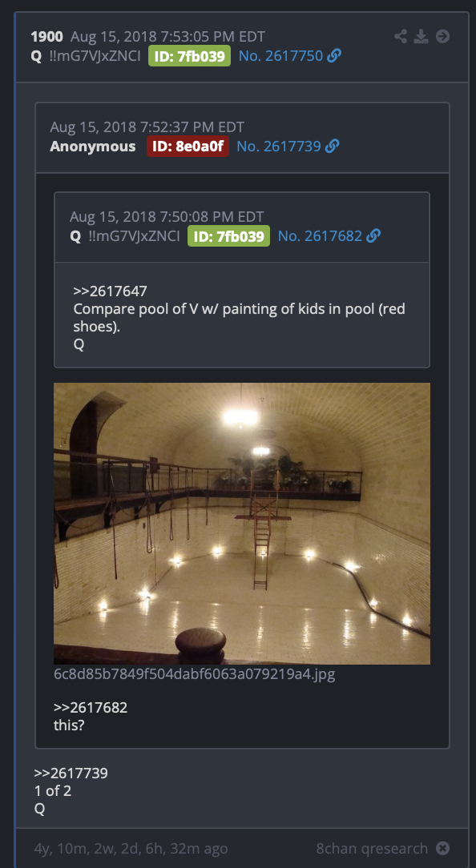
Task: Click the green ID: 7fb039 badge in the post header
Action: coord(189,56)
